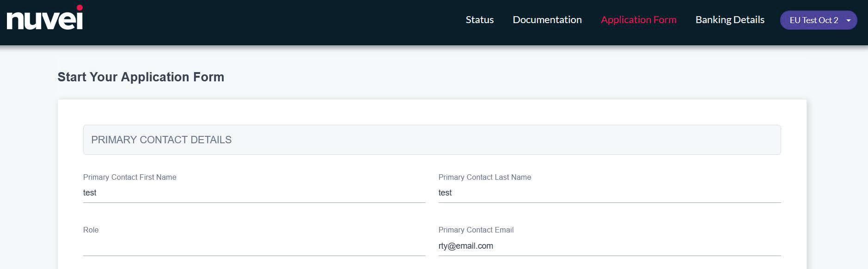
Task: Click the Nuvei logo
Action: (x=44, y=18)
